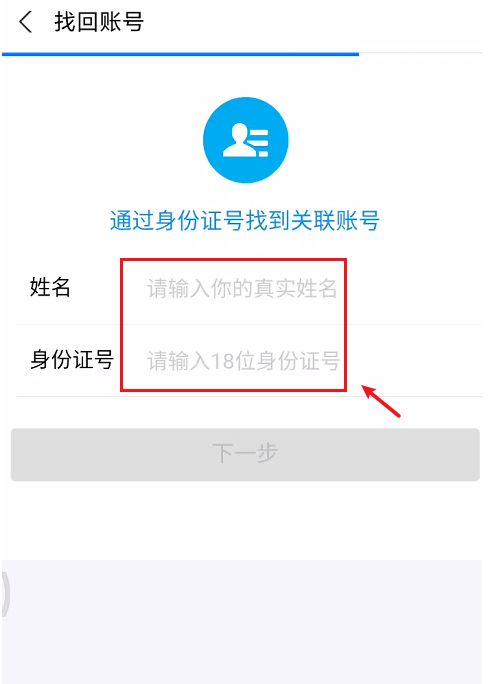488x684 pixels.
Task: Click blank white area below 下一步 button
Action: pyautogui.click(x=244, y=521)
